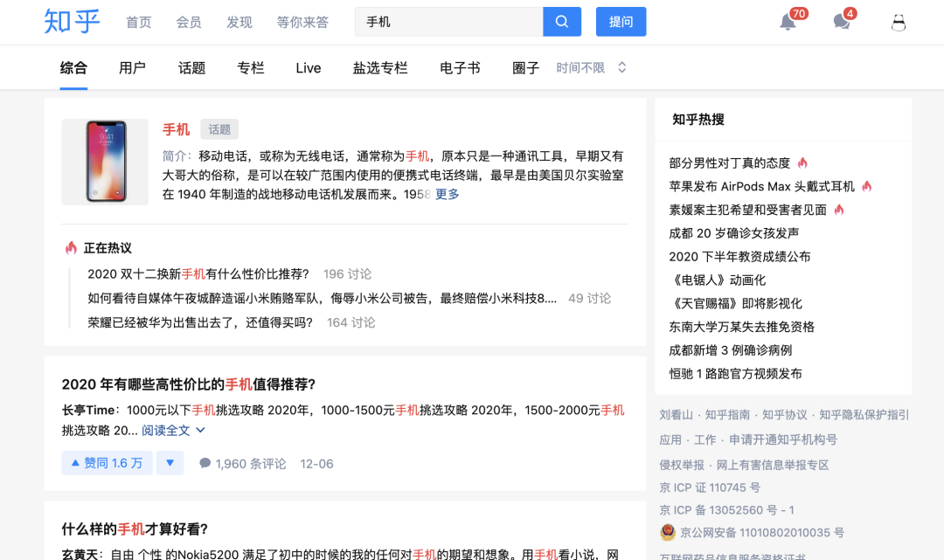Screen dimensions: 944x560
Task: Open 申请开通知乎机构号 footer link
Action: (x=782, y=439)
